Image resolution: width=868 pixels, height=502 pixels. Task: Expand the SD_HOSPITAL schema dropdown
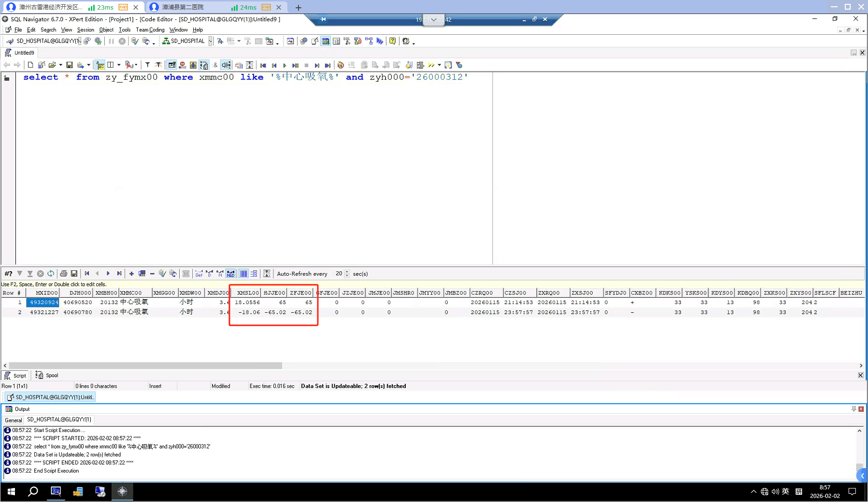(210, 41)
